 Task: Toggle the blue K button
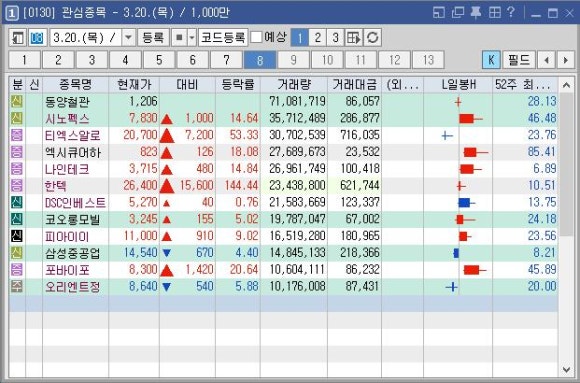491,60
